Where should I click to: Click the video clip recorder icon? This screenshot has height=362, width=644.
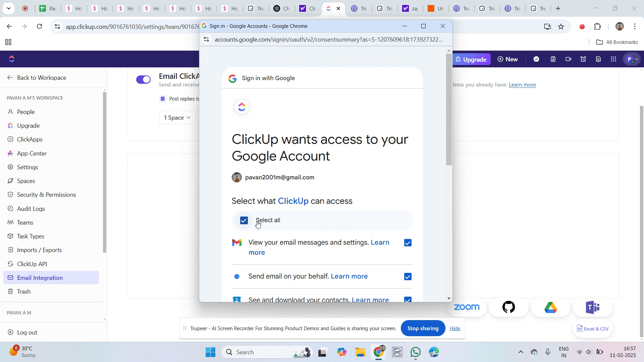pyautogui.click(x=568, y=59)
